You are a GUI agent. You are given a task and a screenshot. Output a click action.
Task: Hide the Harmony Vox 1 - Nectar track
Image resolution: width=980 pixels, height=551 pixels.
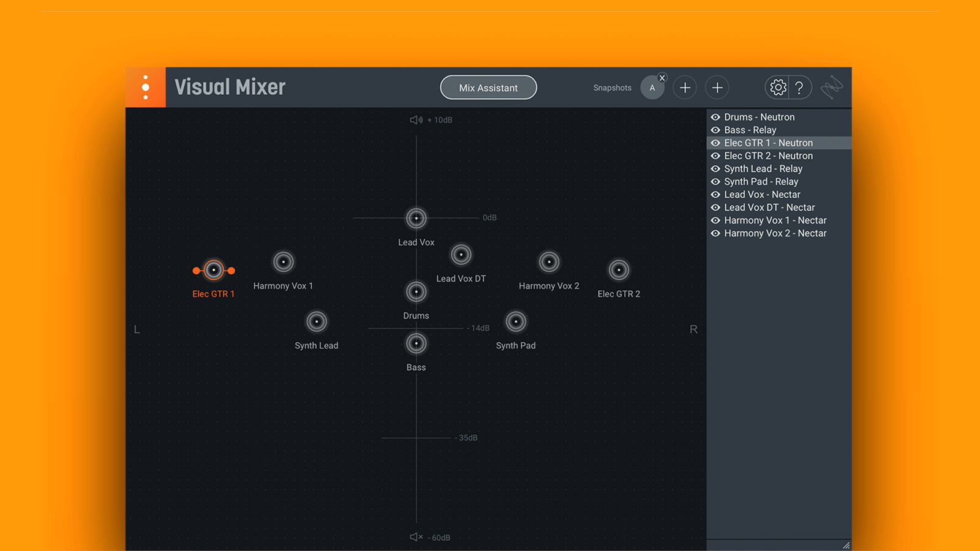tap(715, 220)
